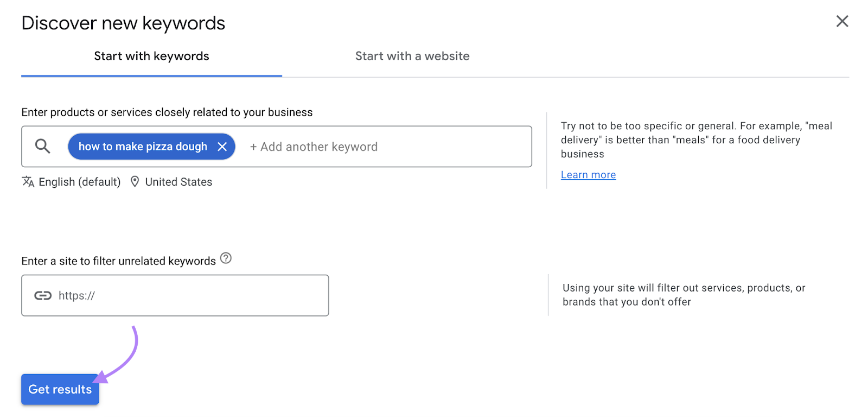
Task: Click the location pin icon
Action: [x=135, y=182]
